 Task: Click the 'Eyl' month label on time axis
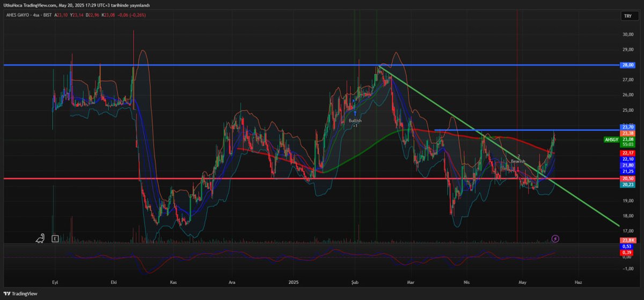[x=54, y=282]
